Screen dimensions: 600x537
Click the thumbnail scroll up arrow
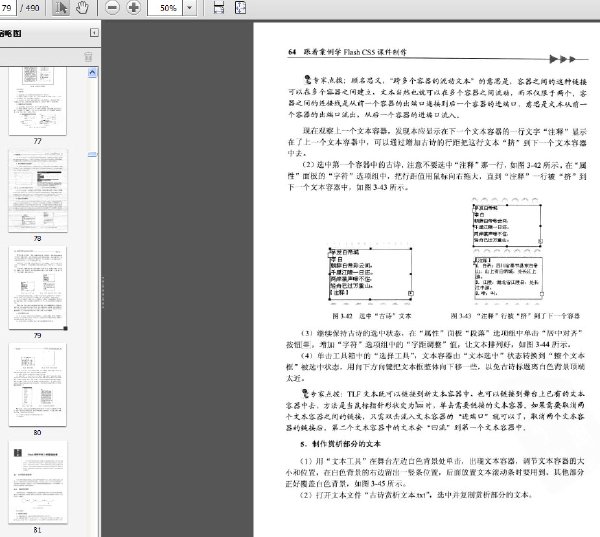[92, 72]
